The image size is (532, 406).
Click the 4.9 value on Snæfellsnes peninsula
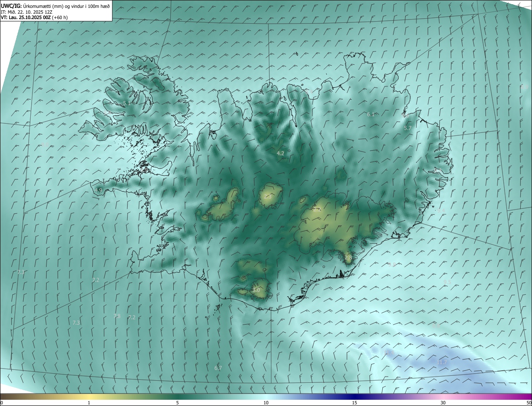coord(99,190)
